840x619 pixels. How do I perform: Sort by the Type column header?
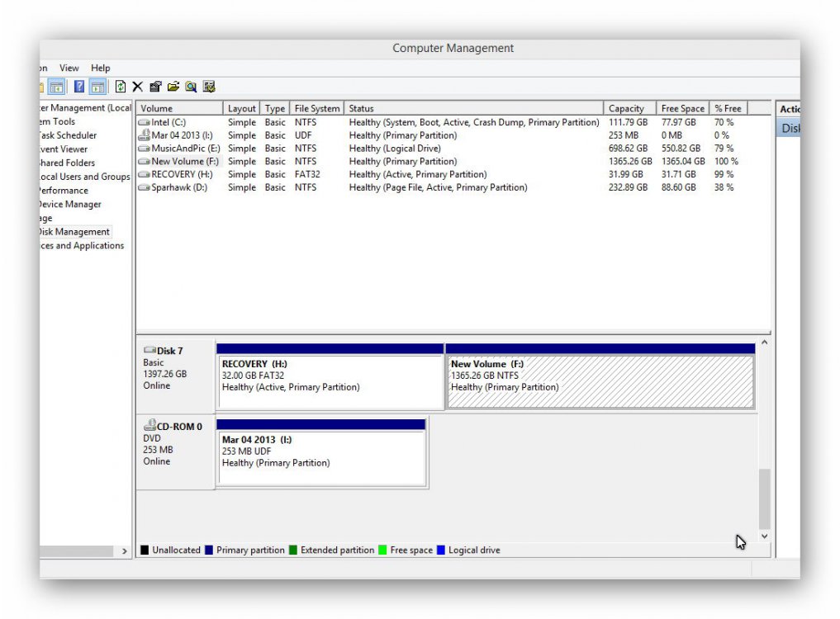click(x=275, y=108)
